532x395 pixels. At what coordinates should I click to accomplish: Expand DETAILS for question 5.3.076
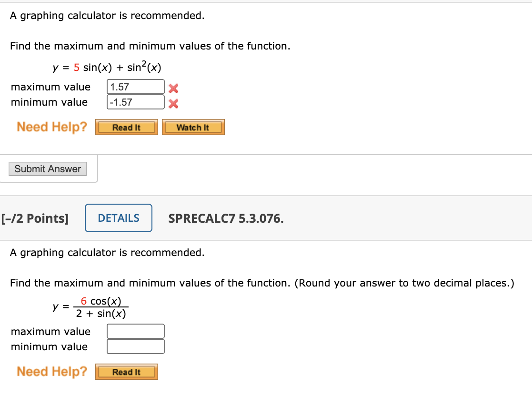point(119,218)
